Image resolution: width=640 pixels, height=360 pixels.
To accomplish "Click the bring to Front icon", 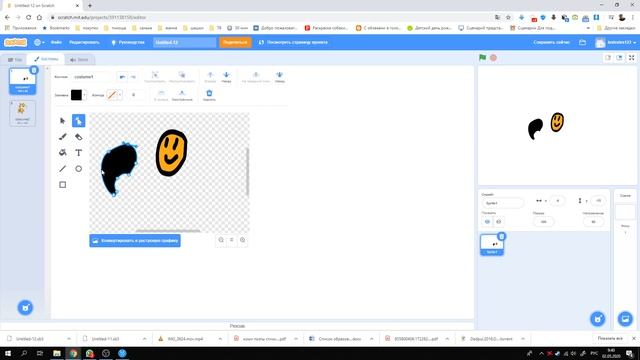I will 256,76.
